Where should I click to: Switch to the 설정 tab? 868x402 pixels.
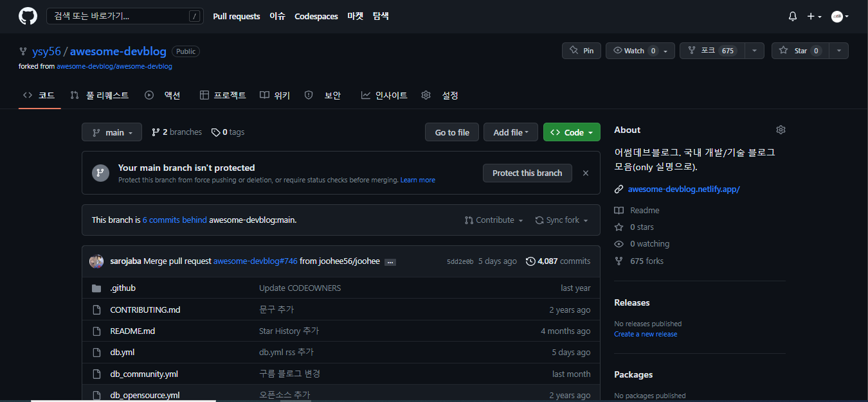pos(440,95)
